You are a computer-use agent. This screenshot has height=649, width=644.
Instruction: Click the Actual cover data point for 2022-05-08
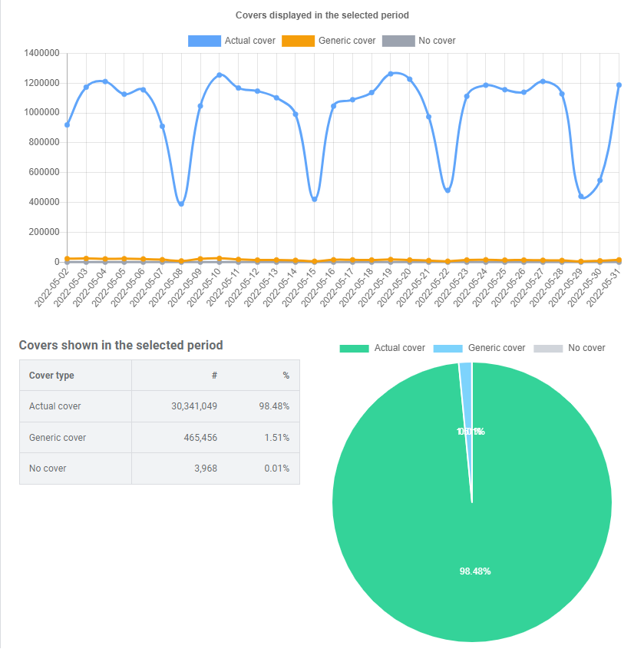coord(181,204)
